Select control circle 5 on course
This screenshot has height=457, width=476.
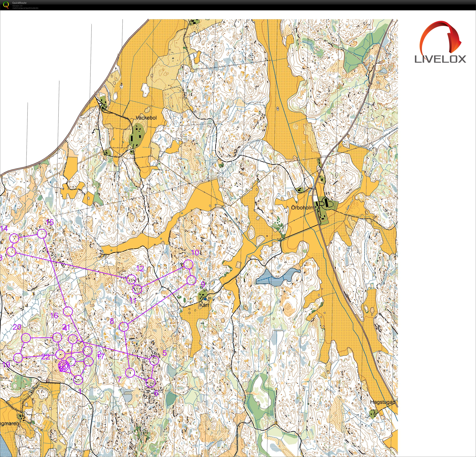point(154,361)
